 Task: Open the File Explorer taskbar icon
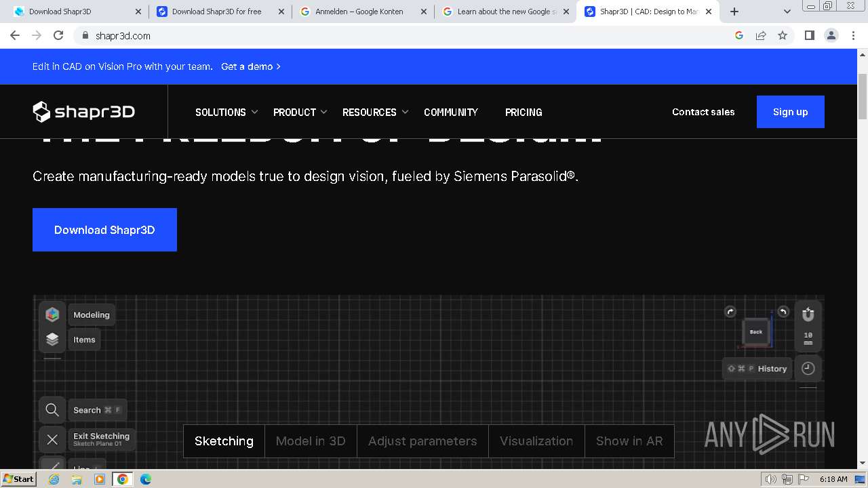pos(77,479)
